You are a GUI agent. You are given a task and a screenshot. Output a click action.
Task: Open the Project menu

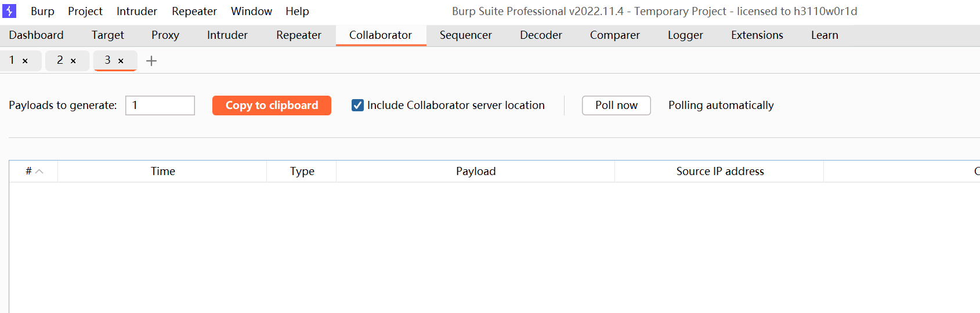[x=85, y=11]
